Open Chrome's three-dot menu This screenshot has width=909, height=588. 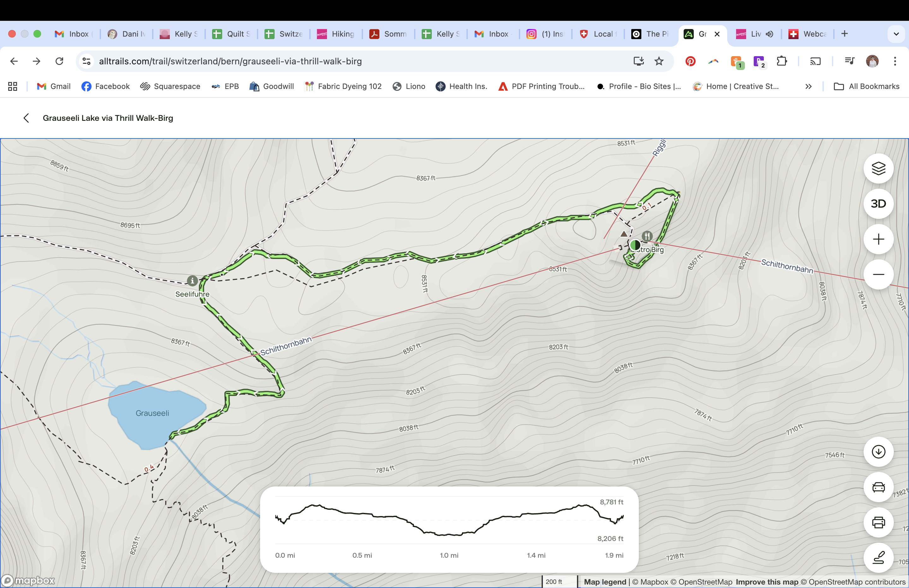[x=895, y=61]
